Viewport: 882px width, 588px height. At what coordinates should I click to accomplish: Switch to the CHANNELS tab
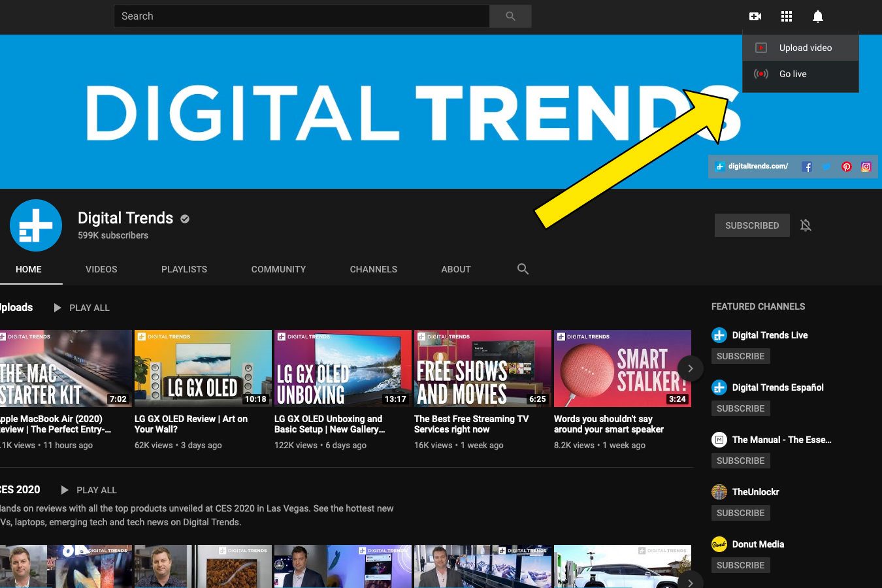[374, 269]
